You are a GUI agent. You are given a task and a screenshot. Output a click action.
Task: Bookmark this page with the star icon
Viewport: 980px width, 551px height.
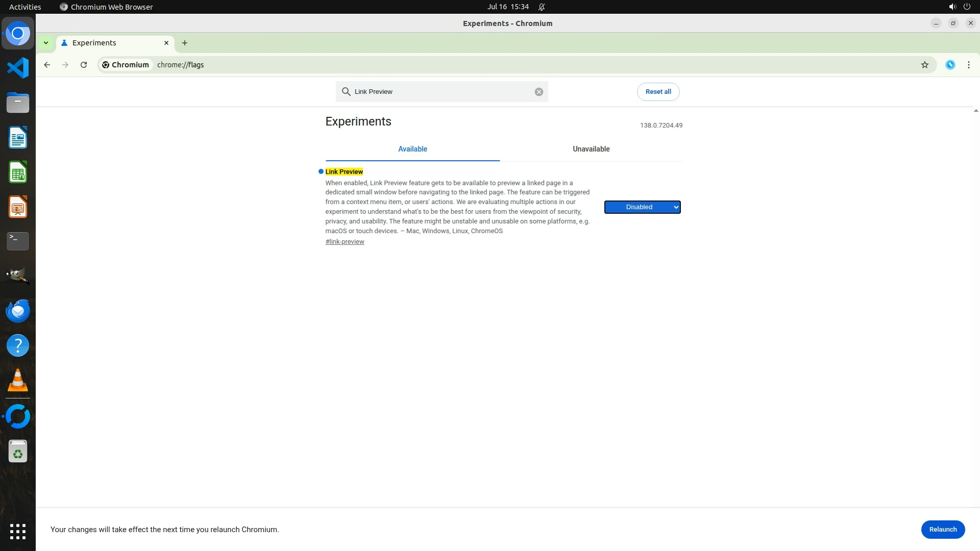(924, 65)
